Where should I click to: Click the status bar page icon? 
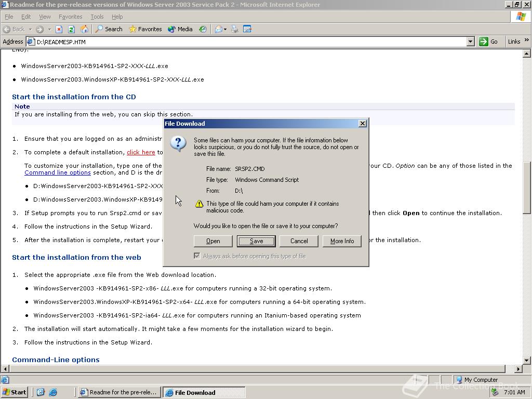point(5,380)
